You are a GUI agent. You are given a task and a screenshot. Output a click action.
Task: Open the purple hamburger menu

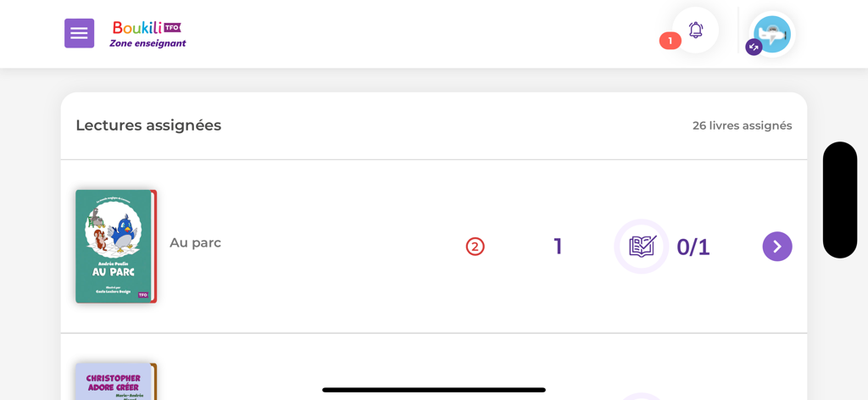79,33
